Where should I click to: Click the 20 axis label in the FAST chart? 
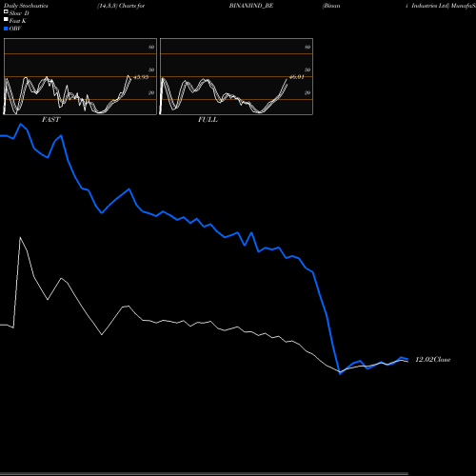click(x=151, y=92)
